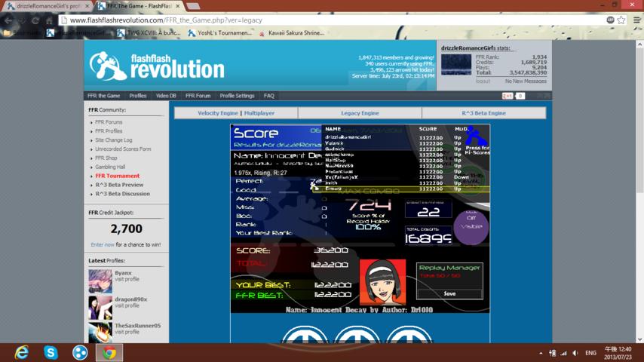644x362 pixels.
Task: Open the FFR Shop link
Action: click(x=106, y=158)
